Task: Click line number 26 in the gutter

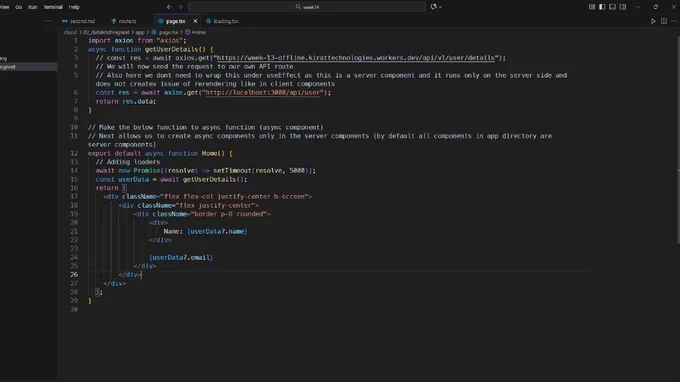Action: coord(74,274)
